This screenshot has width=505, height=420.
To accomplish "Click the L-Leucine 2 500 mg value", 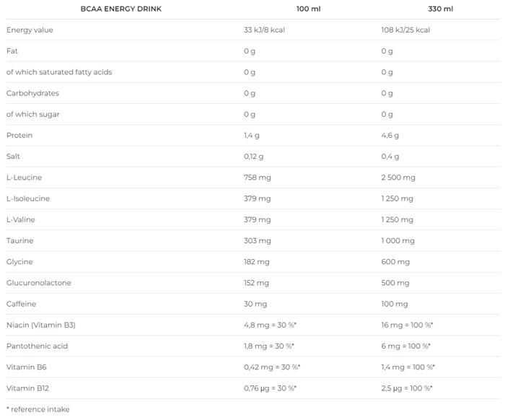I will (398, 178).
